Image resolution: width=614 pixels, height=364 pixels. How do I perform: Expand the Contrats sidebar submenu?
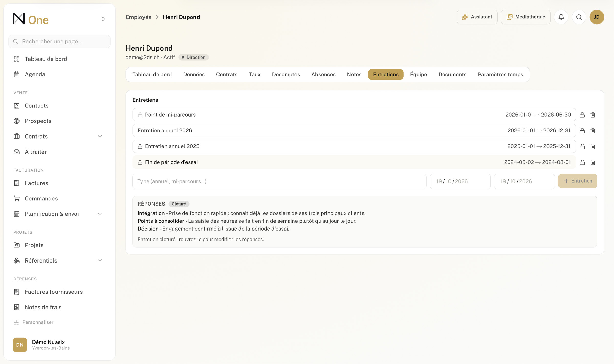point(100,136)
